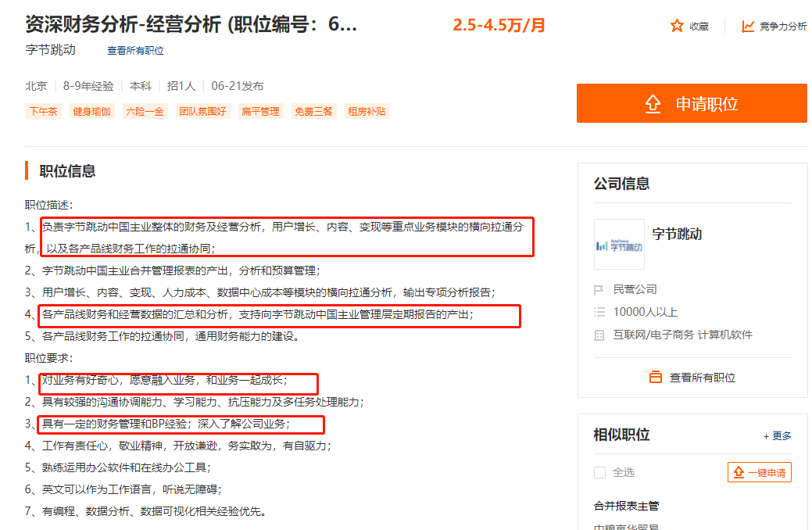812x530 pixels.
Task: Click the 民营公司 company type text
Action: tap(635, 289)
